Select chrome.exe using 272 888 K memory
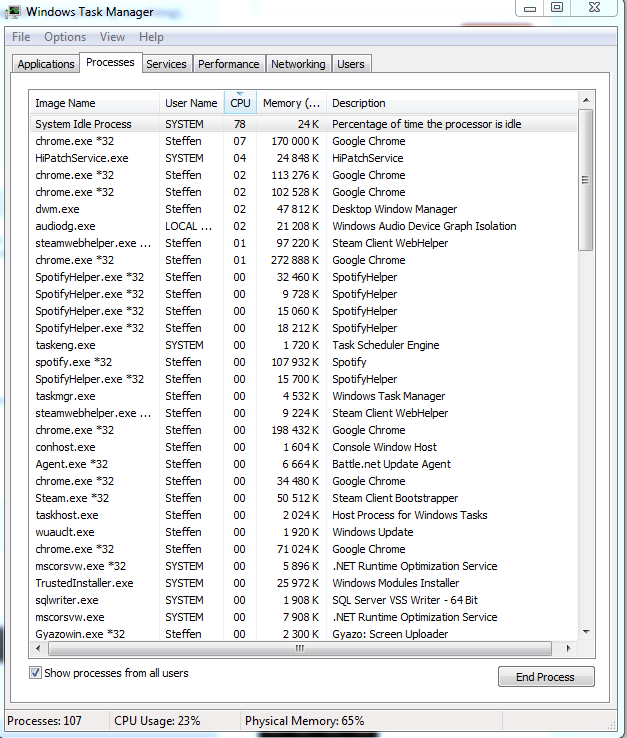Viewport: 627px width, 738px height. tap(304, 260)
